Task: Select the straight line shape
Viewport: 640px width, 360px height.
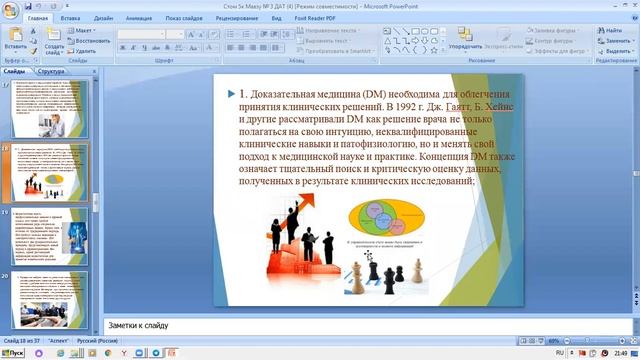Action: point(396,31)
